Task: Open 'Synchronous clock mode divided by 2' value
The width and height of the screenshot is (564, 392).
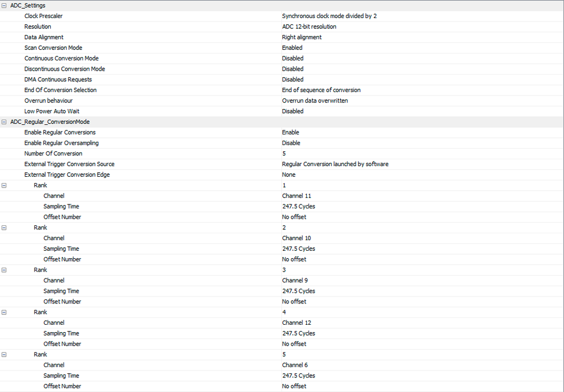Action: [x=329, y=16]
